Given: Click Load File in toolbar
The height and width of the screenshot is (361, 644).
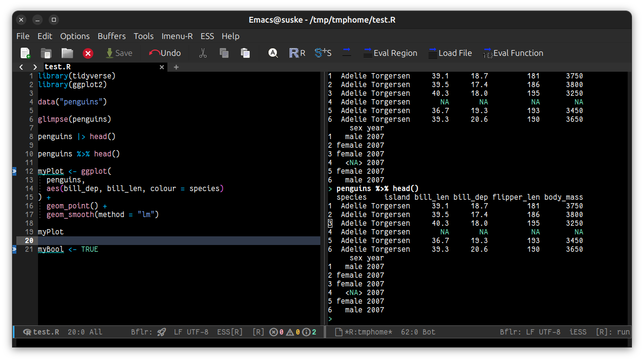Looking at the screenshot, I should point(450,53).
